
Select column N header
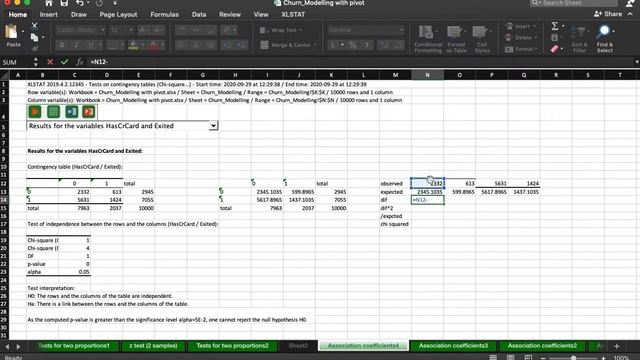(427, 75)
